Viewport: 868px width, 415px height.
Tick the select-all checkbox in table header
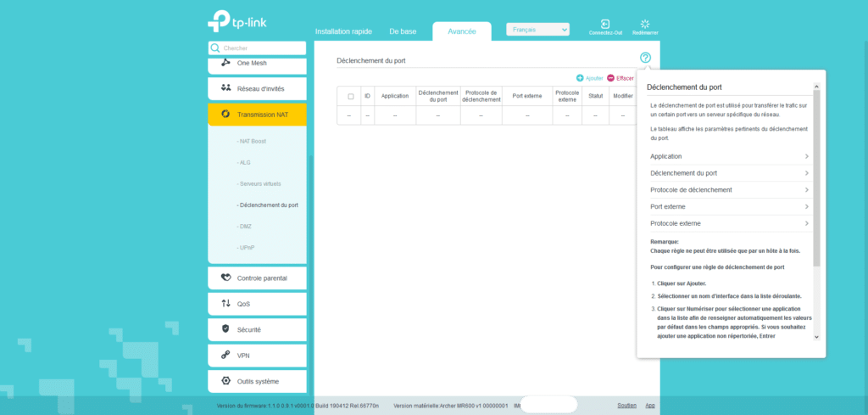point(349,96)
